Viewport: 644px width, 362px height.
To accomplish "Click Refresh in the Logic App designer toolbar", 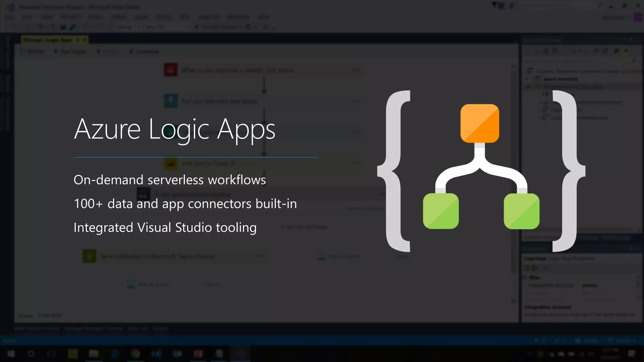I will pyautogui.click(x=33, y=51).
